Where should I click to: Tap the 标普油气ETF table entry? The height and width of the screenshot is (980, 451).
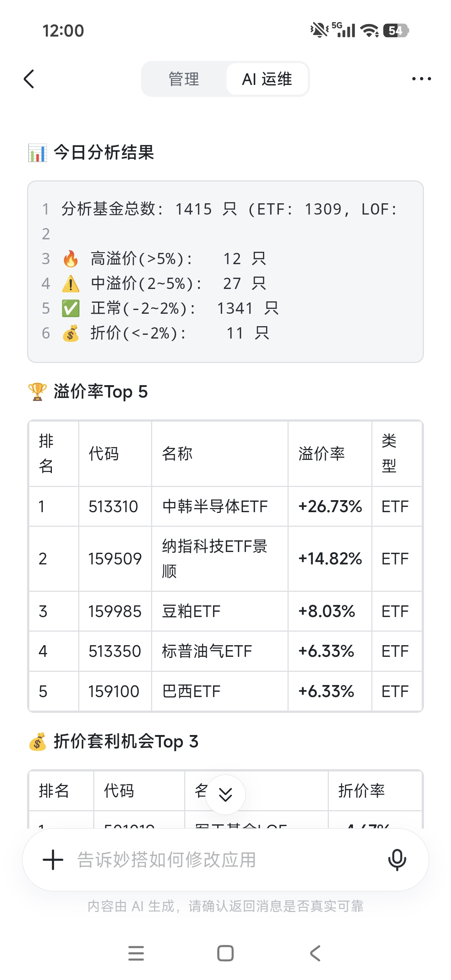[x=207, y=651]
